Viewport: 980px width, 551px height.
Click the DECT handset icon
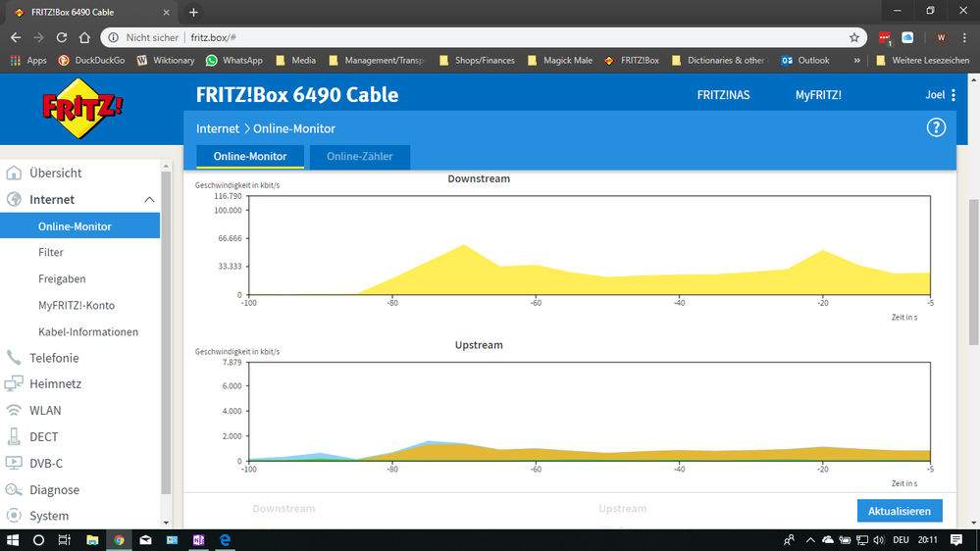coord(14,436)
